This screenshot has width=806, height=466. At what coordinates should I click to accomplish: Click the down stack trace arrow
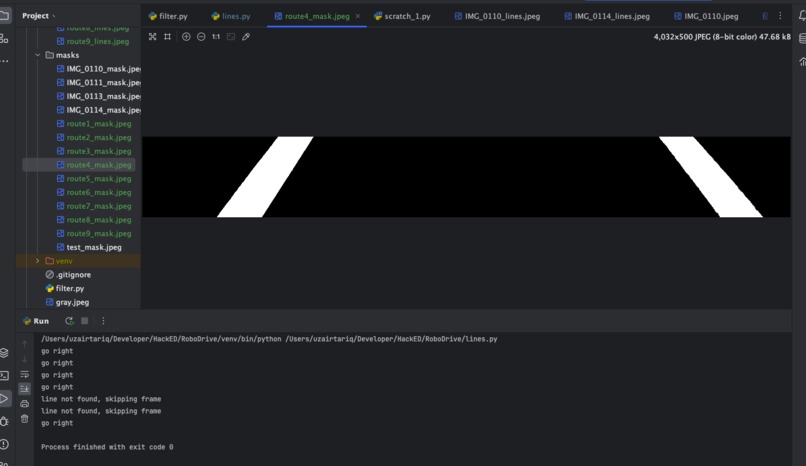(x=24, y=359)
